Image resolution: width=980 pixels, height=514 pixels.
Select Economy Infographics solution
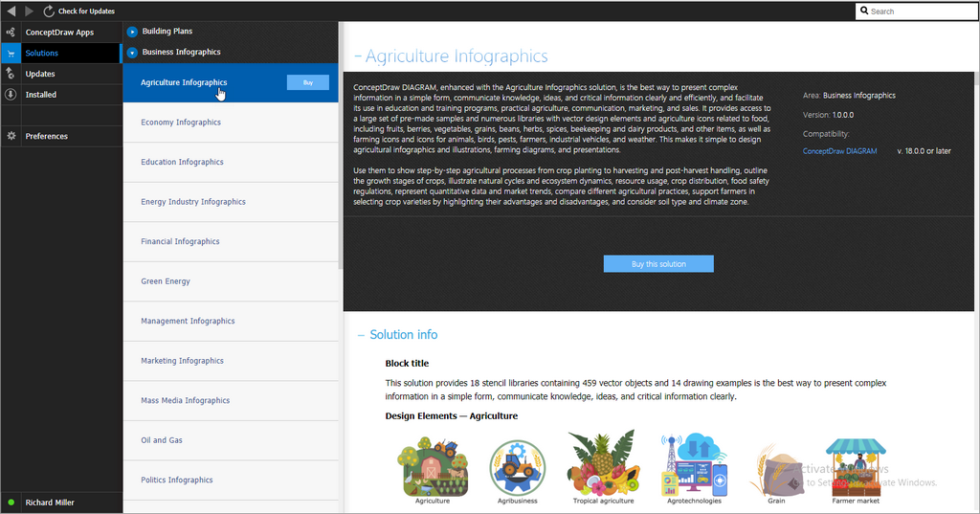tap(231, 123)
